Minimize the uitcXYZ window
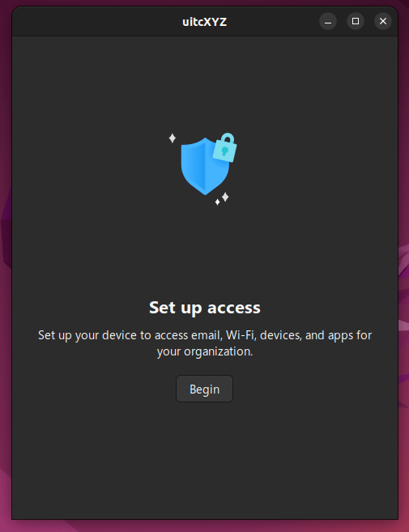 pos(328,21)
